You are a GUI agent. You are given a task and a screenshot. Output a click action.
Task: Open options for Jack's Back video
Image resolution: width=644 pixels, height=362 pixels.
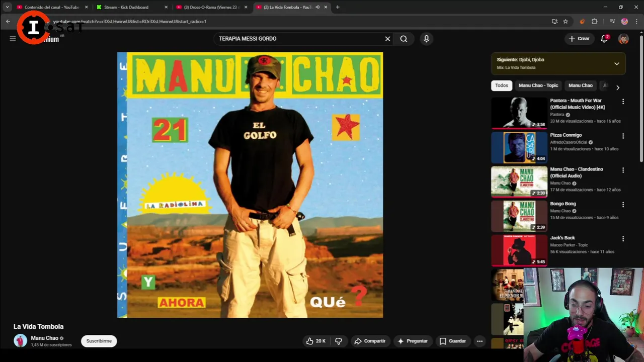[x=623, y=239]
